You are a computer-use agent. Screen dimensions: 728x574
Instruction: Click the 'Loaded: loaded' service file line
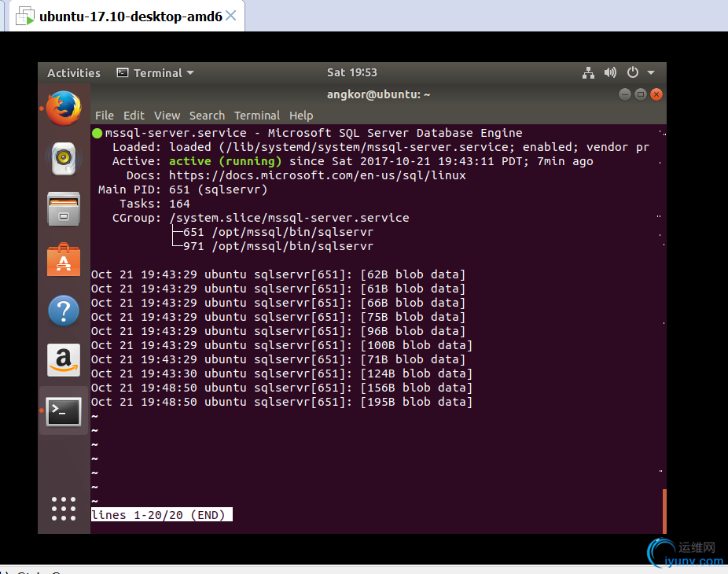(381, 147)
